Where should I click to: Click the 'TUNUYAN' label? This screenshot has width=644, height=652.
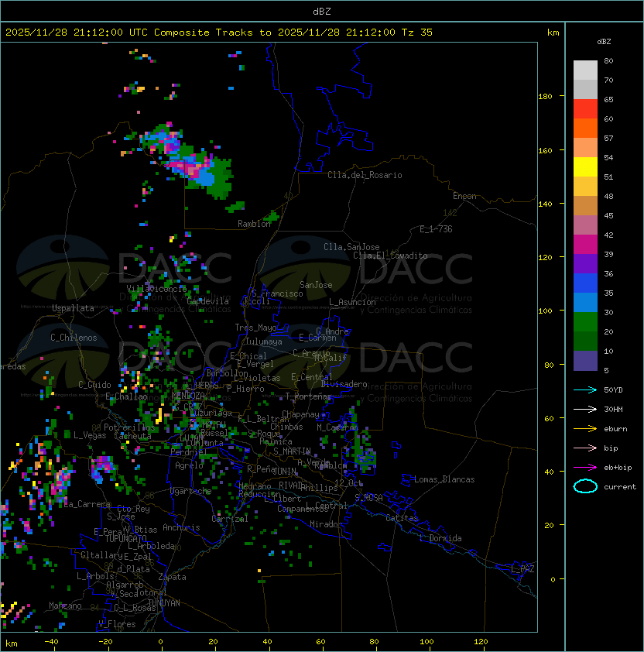[x=164, y=603]
